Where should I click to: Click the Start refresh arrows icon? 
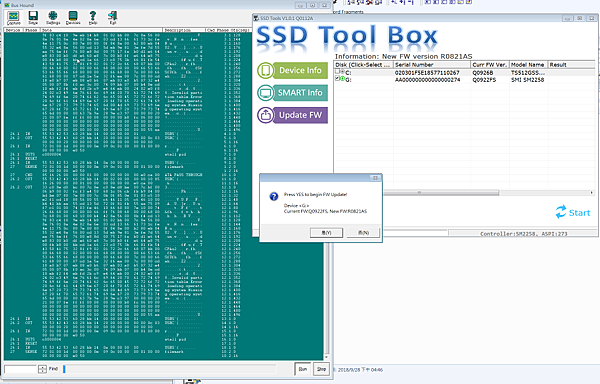(x=561, y=212)
